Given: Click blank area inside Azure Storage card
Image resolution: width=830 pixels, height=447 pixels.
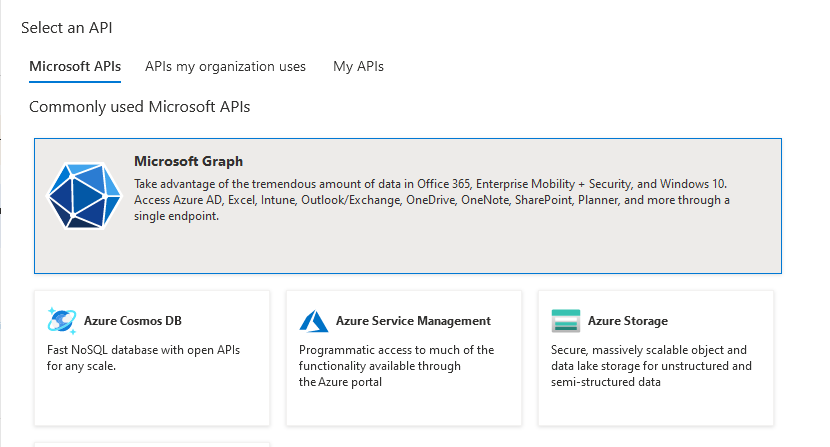Looking at the screenshot, I should click(x=655, y=407).
